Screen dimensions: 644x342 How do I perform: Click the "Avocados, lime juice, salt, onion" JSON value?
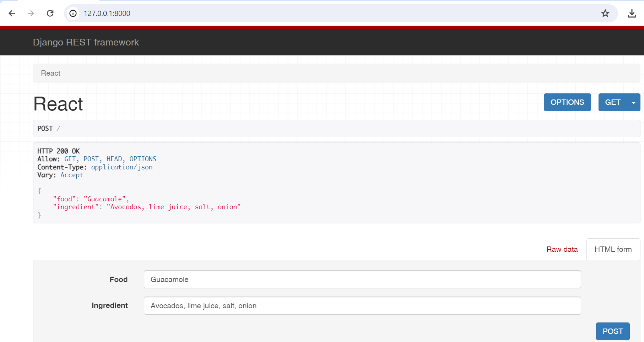click(174, 207)
